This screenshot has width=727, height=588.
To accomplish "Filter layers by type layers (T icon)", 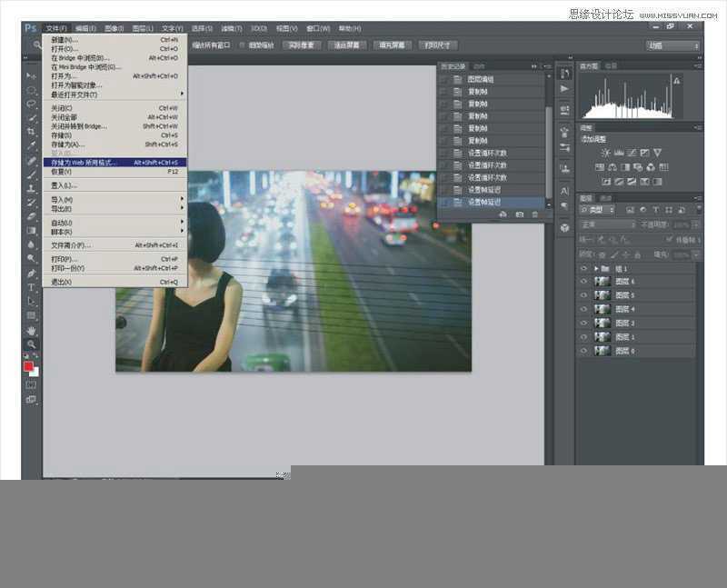I will [655, 210].
